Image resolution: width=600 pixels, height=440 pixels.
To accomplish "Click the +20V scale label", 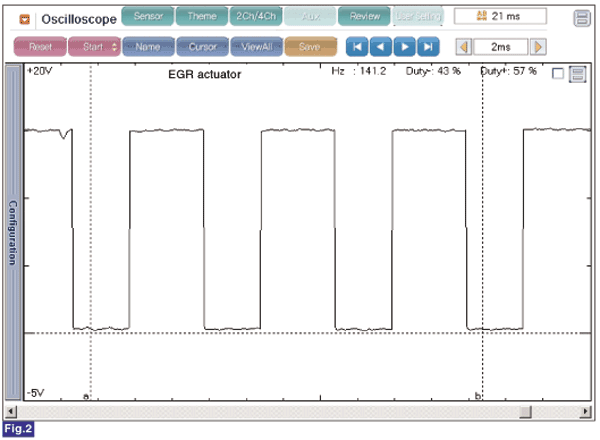I will coord(39,71).
